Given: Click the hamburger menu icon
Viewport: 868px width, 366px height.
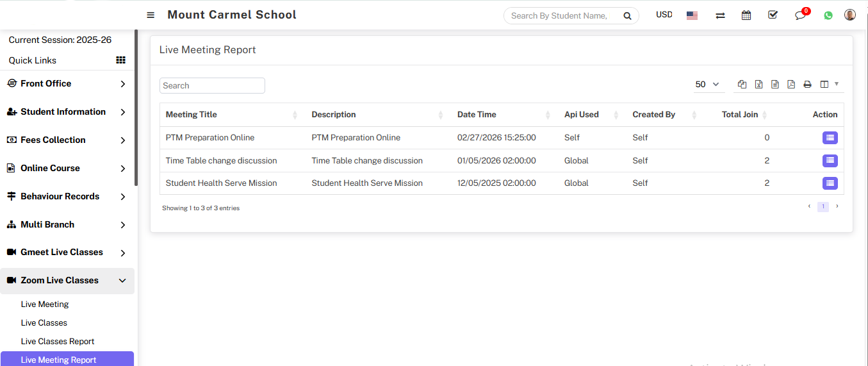Looking at the screenshot, I should [x=151, y=15].
